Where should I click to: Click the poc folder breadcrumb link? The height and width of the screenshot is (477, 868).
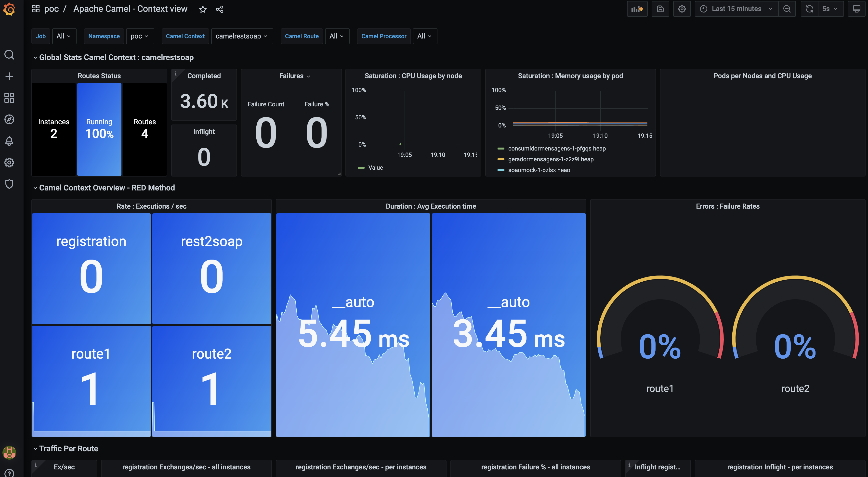pyautogui.click(x=51, y=9)
